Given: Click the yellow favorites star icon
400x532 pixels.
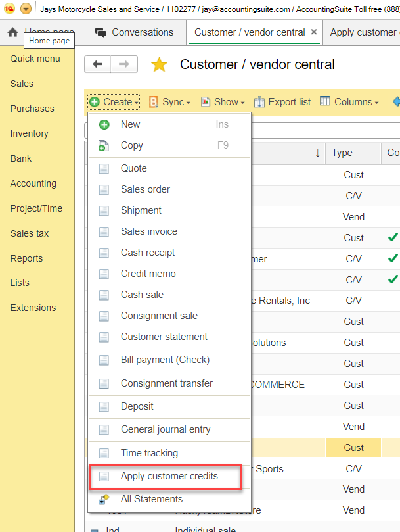Looking at the screenshot, I should point(159,64).
